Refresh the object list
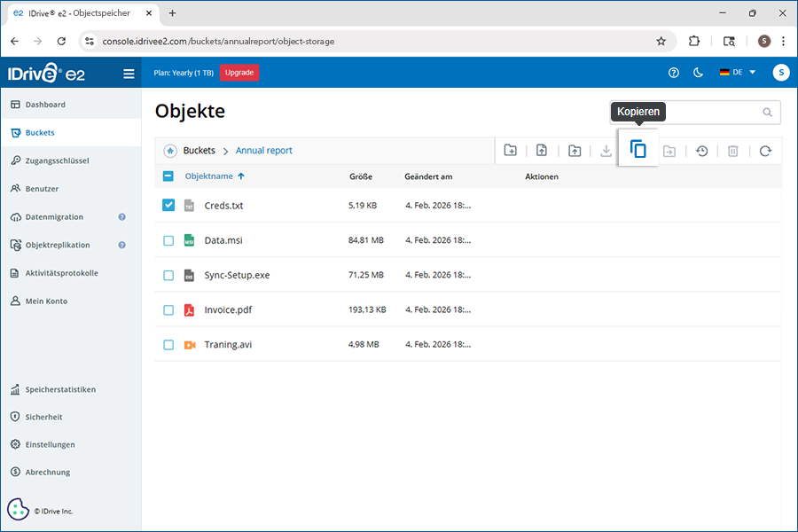This screenshot has width=798, height=532. tap(765, 151)
